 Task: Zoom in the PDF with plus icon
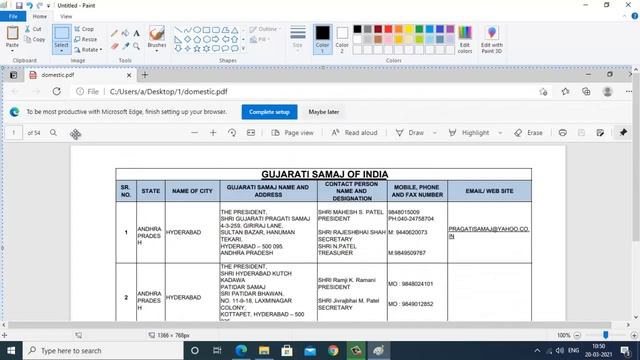point(213,133)
